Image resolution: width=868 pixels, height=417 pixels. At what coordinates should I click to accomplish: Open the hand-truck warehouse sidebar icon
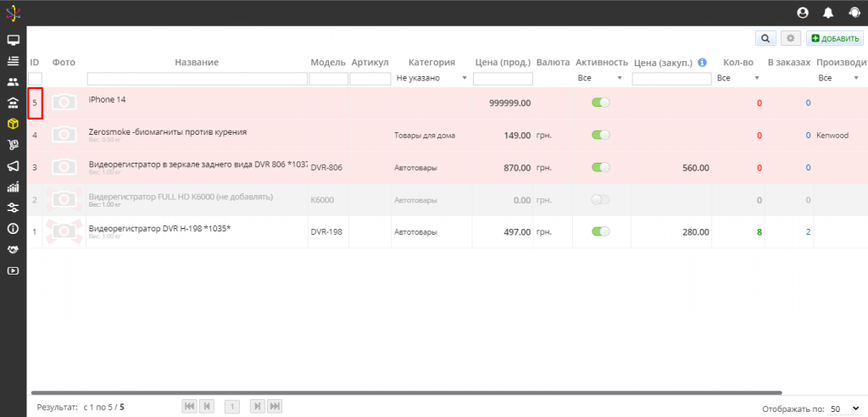click(x=14, y=145)
